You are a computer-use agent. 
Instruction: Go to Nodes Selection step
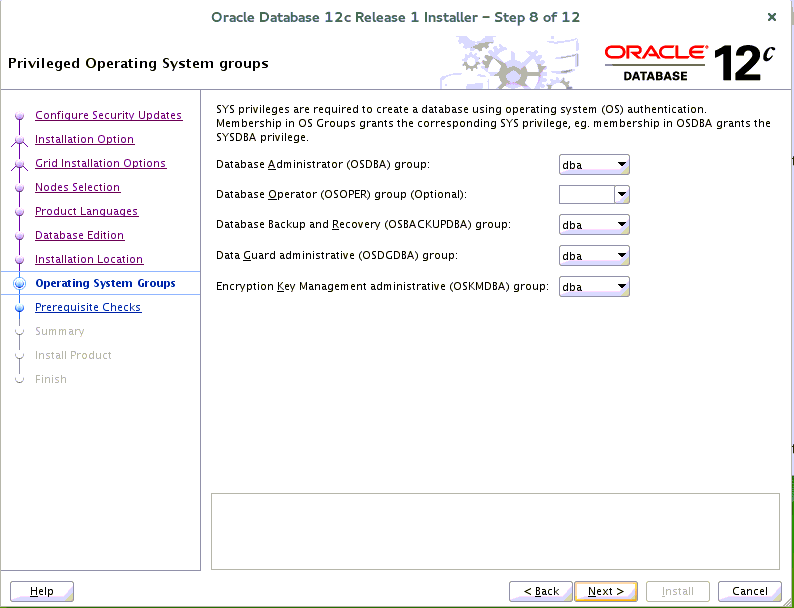pos(77,187)
